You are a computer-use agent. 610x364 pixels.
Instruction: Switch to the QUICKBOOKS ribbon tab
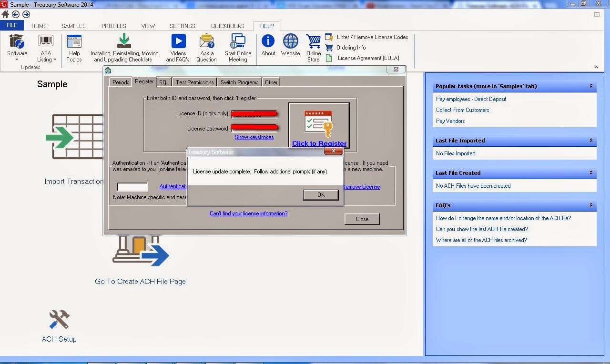228,26
